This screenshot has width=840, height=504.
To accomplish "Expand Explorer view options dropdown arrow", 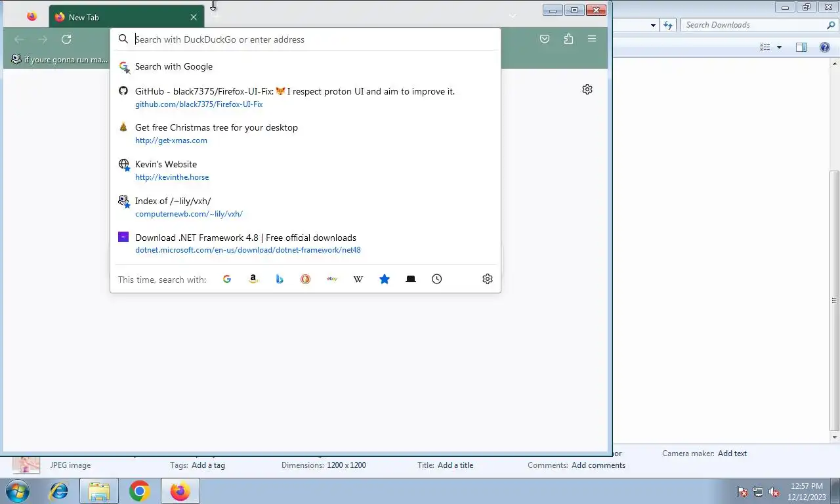I will tap(779, 47).
